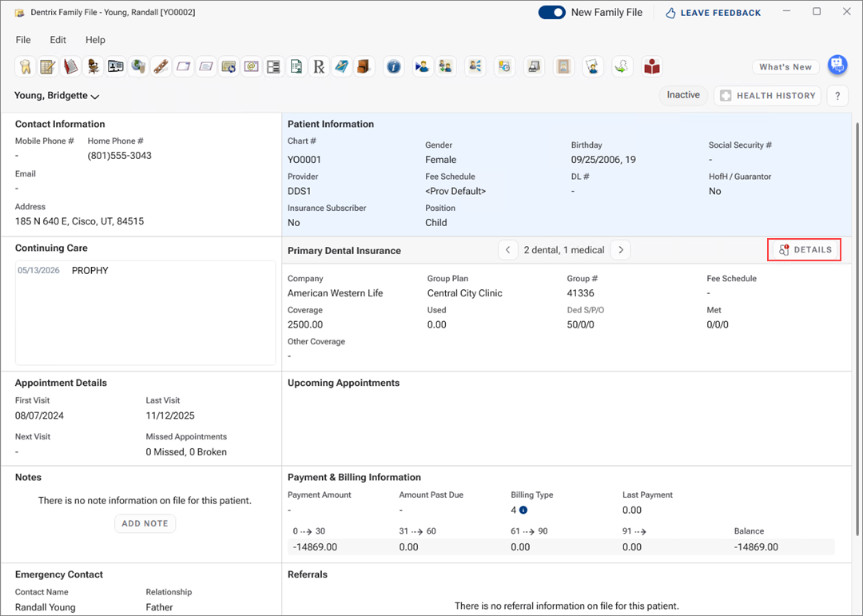Toggle the New Family File switch
This screenshot has width=863, height=616.
coord(551,12)
